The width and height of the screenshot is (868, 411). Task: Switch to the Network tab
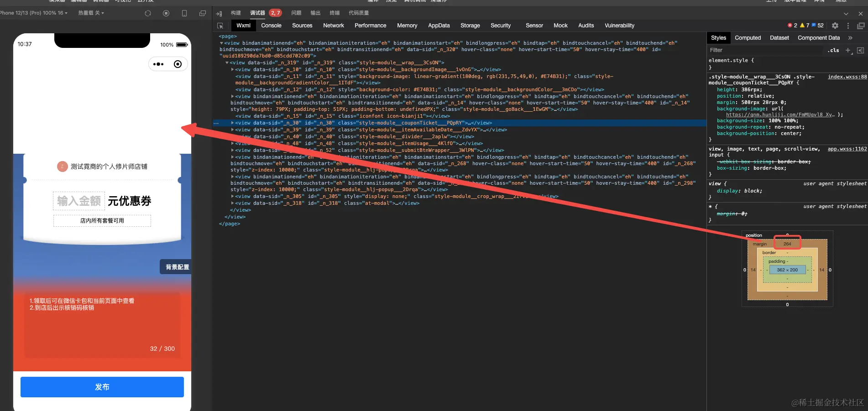pos(334,26)
